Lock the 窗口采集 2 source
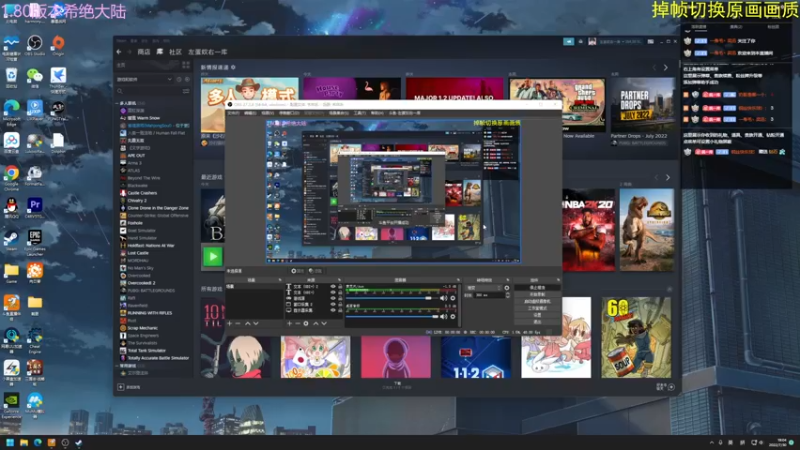Screen dimensions: 800x450 pos(340,305)
